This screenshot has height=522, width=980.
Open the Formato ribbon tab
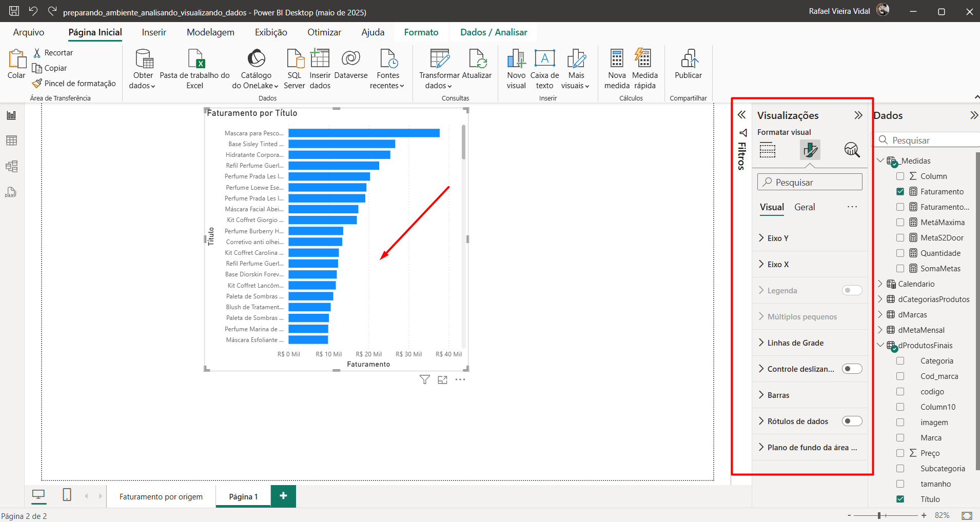tap(421, 32)
